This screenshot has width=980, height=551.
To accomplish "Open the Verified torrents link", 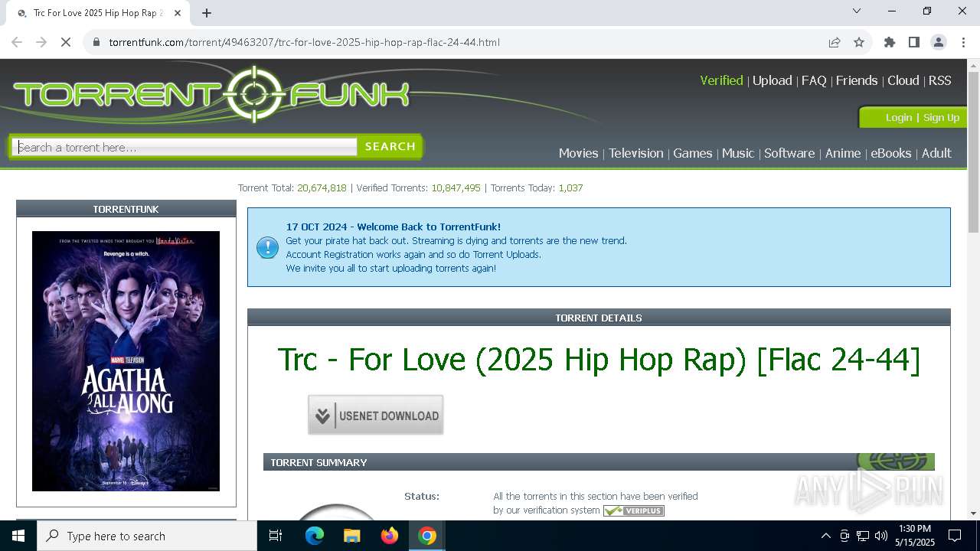I will pyautogui.click(x=721, y=80).
